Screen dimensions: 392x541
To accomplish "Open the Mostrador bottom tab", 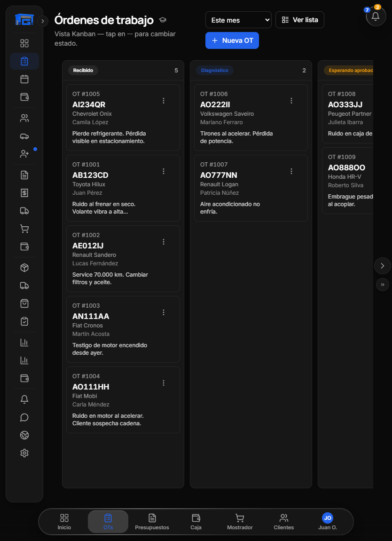I will tap(240, 521).
